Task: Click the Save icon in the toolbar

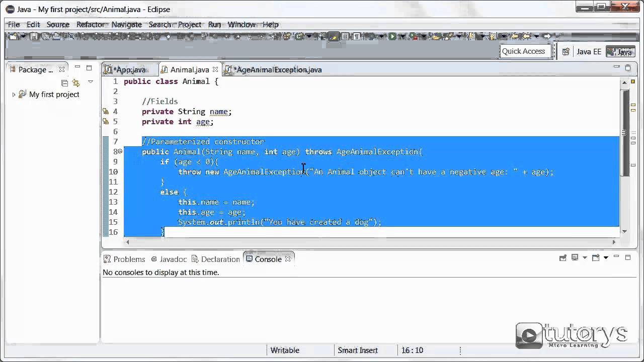Action: coord(34,36)
